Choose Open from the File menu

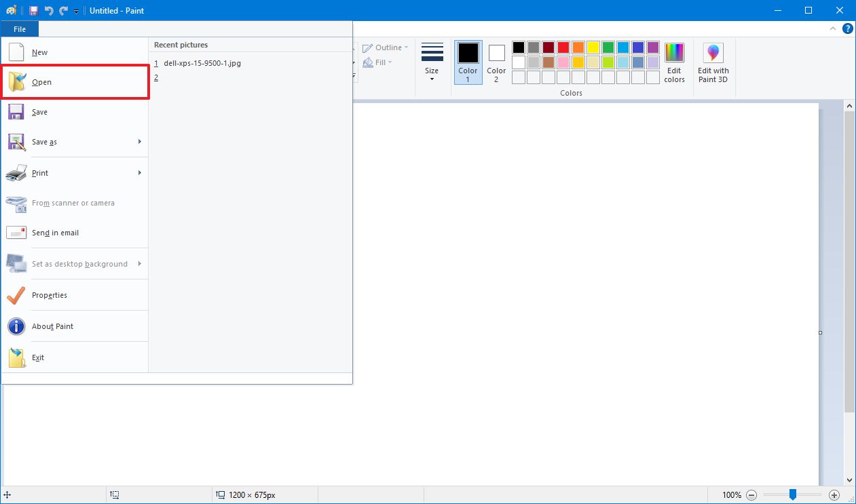coord(75,82)
